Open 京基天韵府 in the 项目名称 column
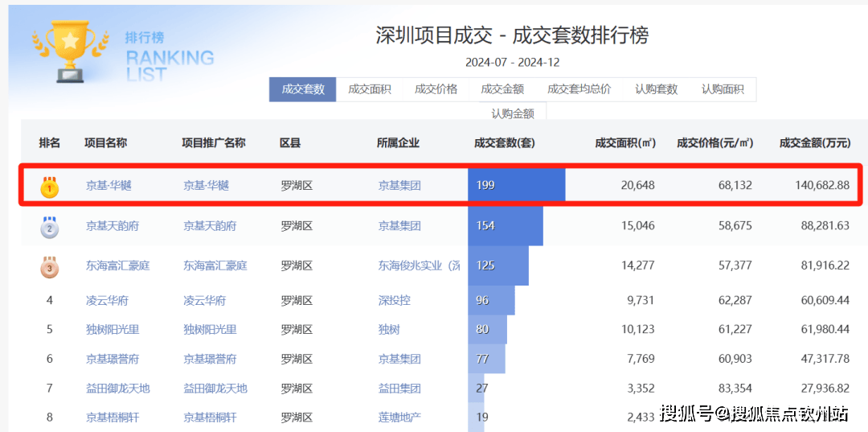Image resolution: width=868 pixels, height=432 pixels. (x=113, y=226)
